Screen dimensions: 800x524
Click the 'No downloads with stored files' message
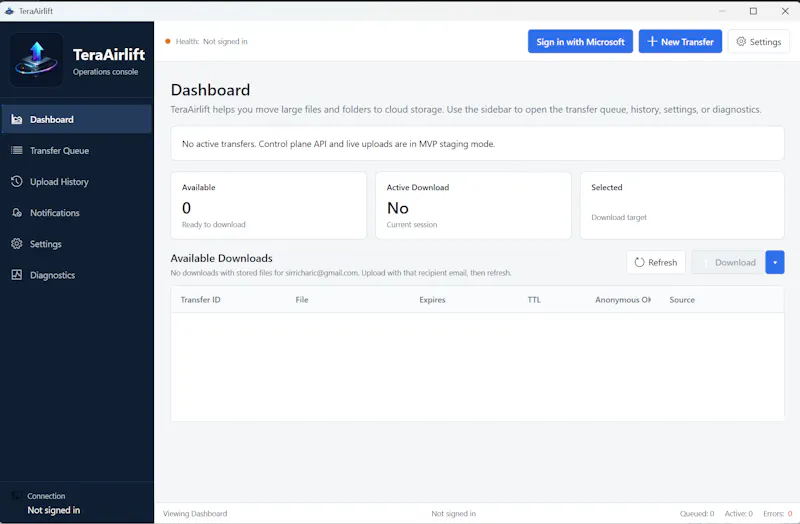click(x=341, y=273)
